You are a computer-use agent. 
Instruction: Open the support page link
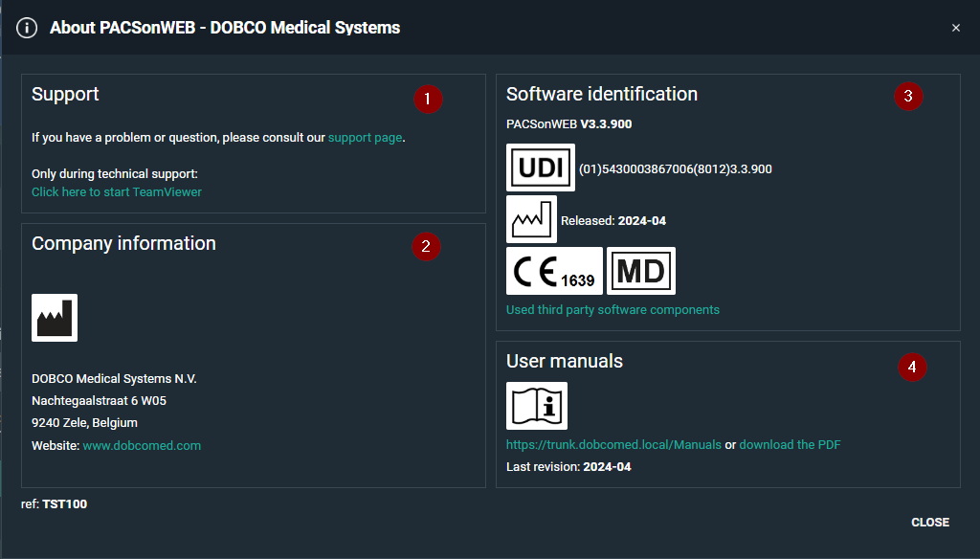pos(365,138)
